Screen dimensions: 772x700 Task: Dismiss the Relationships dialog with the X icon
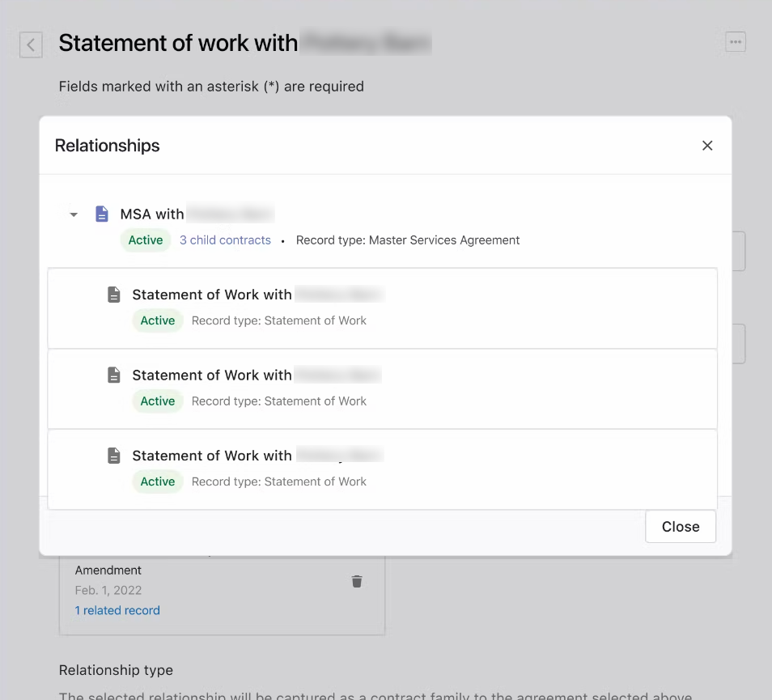pyautogui.click(x=707, y=146)
